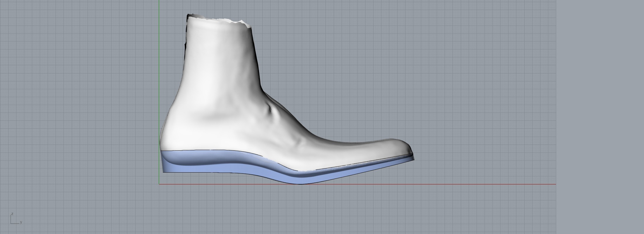This screenshot has height=234, width=644.
Task: Click the world axis icon in the corner
Action: [x=15, y=219]
